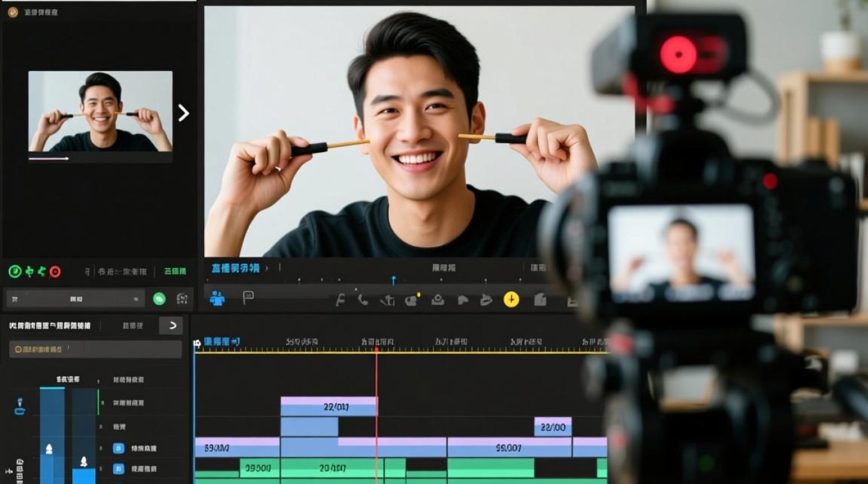Click the grey grid icon right of the green bubble

pyautogui.click(x=181, y=299)
